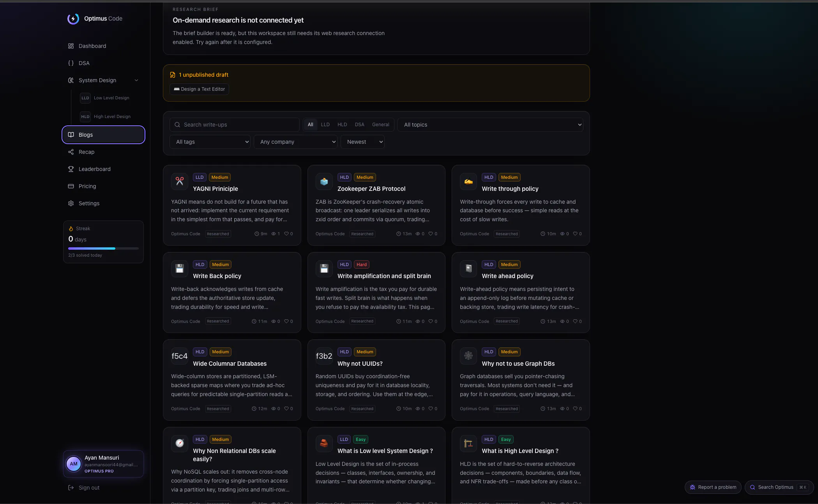Click the Hard difficulty badge
This screenshot has height=504, width=818.
coord(362,264)
